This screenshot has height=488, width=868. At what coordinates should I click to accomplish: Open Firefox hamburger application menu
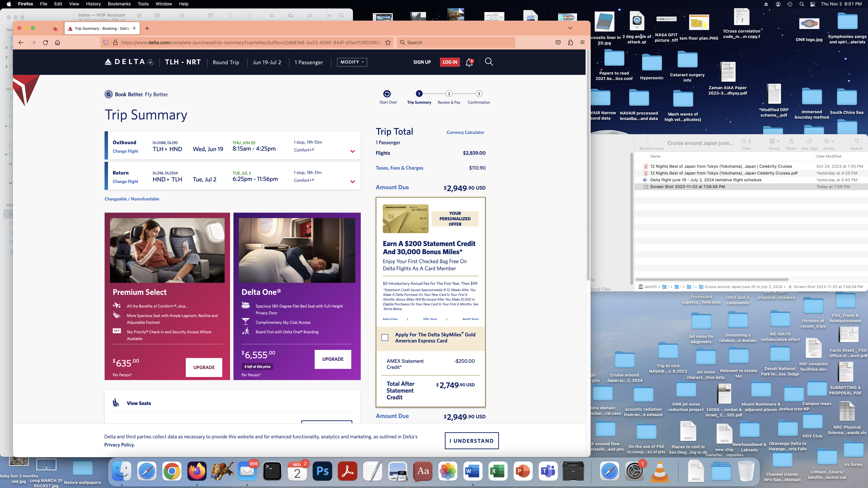582,42
